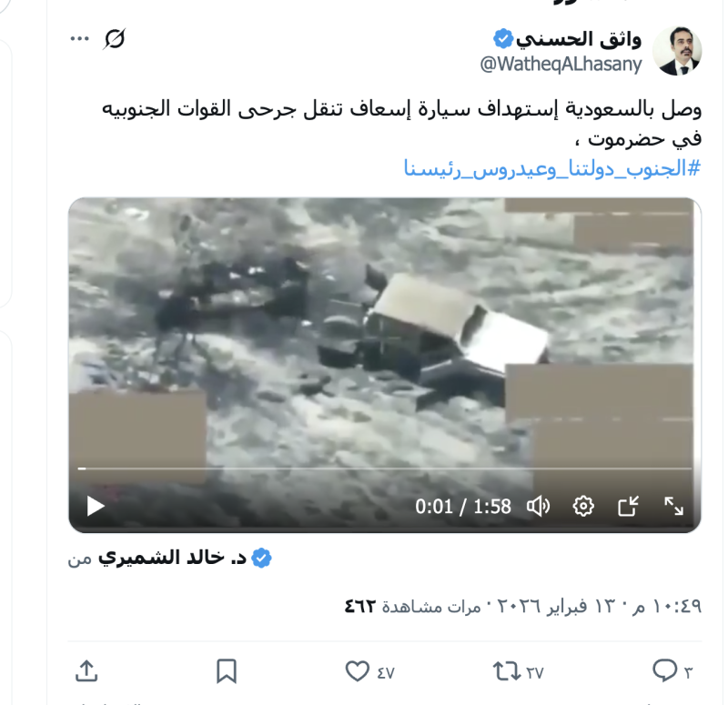Image resolution: width=728 pixels, height=705 pixels.
Task: Expand video to fullscreen
Action: tap(673, 506)
